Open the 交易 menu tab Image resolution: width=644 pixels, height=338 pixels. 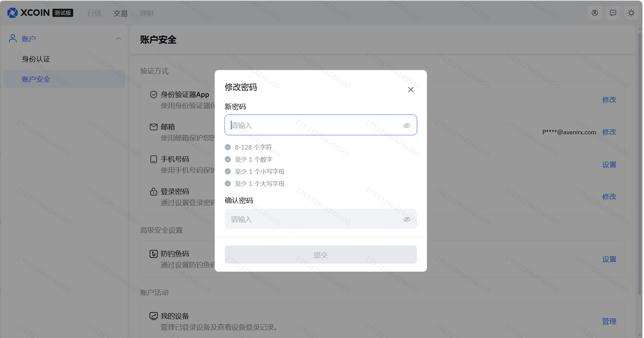(120, 14)
